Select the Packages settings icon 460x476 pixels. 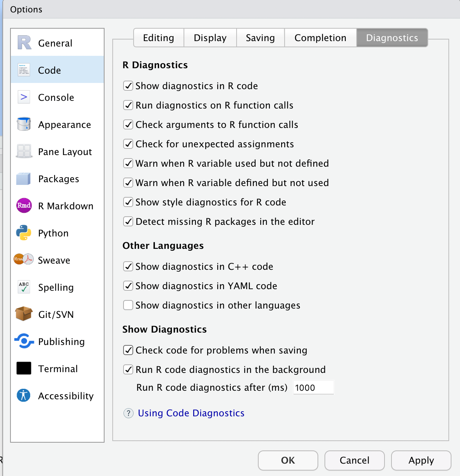tap(24, 178)
